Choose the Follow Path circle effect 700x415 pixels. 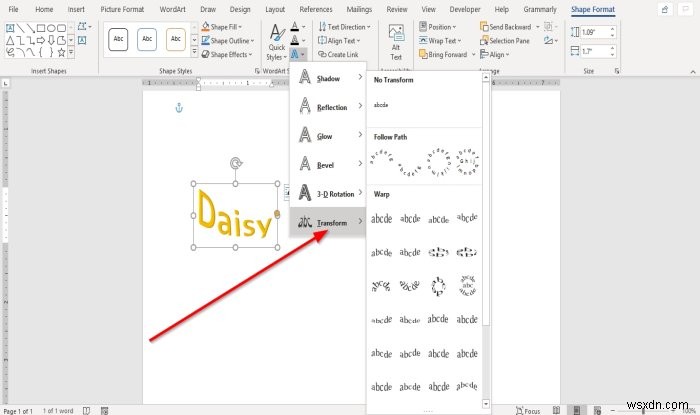pyautogui.click(x=438, y=162)
